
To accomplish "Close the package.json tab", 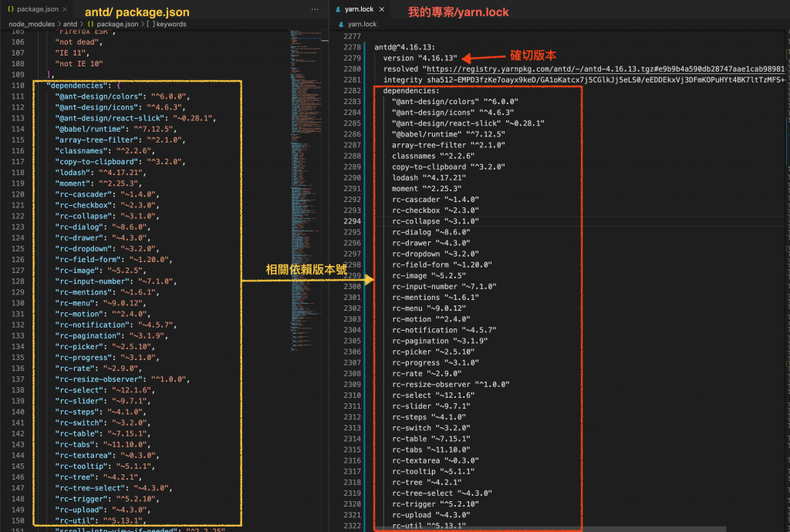I will tap(65, 9).
